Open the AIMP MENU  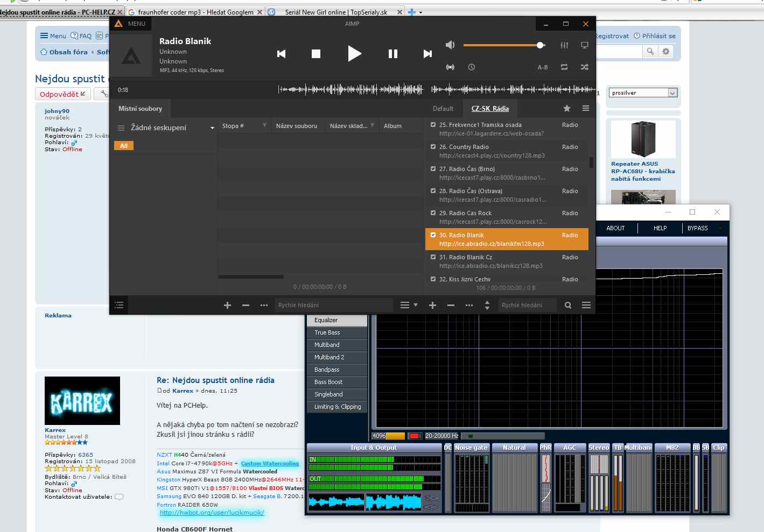pyautogui.click(x=130, y=24)
